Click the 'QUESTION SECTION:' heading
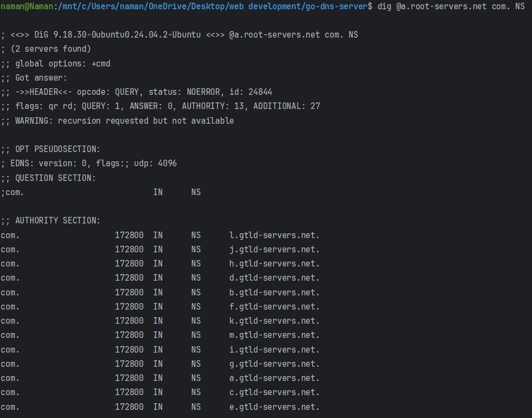532x418 pixels. pyautogui.click(x=48, y=178)
